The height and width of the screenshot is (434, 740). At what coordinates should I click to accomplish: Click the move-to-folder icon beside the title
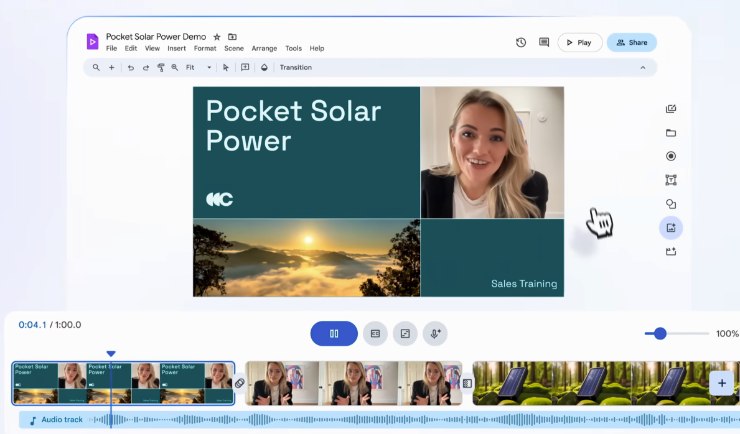point(232,37)
